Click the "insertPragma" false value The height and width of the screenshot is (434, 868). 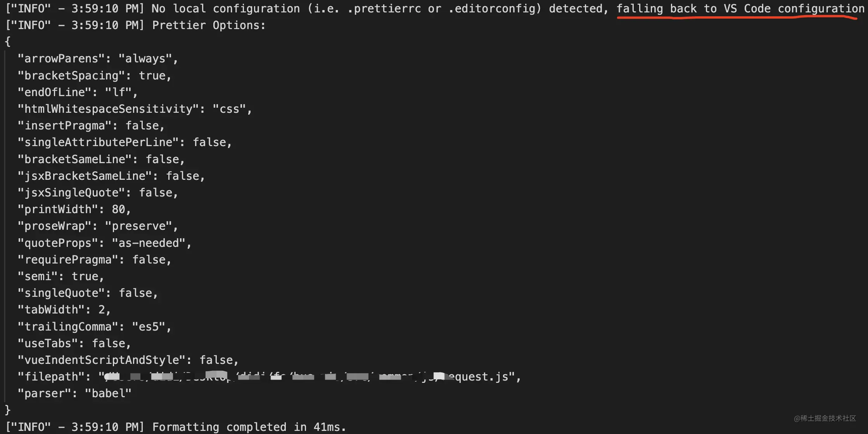click(x=142, y=126)
